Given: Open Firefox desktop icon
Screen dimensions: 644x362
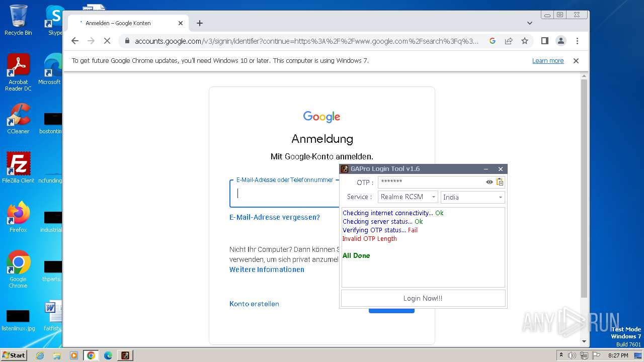Looking at the screenshot, I should point(18,217).
